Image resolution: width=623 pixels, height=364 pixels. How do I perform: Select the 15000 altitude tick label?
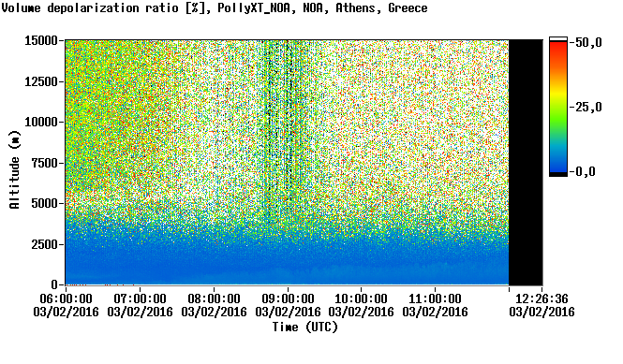(41, 40)
